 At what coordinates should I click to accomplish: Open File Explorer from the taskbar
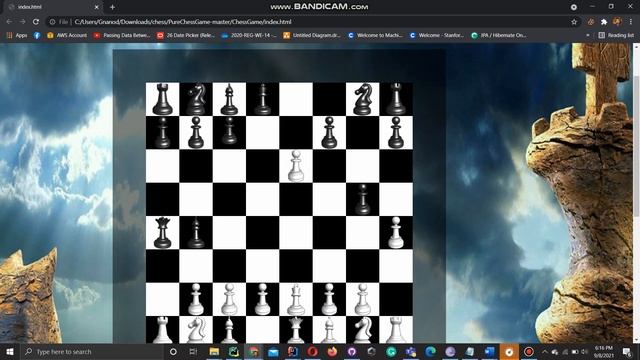tap(214, 351)
